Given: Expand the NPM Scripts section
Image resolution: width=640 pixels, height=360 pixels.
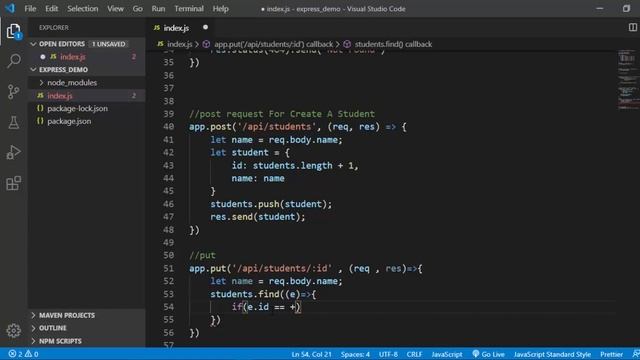Looking at the screenshot, I should pos(60,341).
